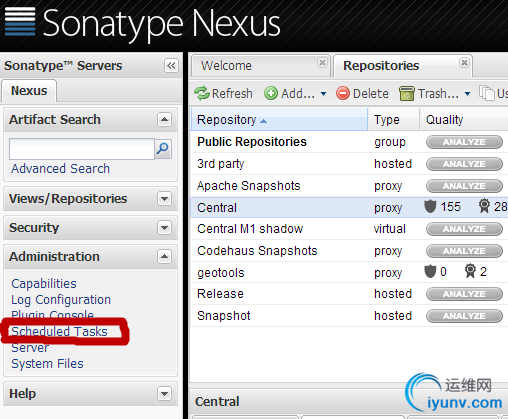Viewport: 508px width, 419px height.
Task: Click the artifact search magnifier icon
Action: tap(163, 148)
